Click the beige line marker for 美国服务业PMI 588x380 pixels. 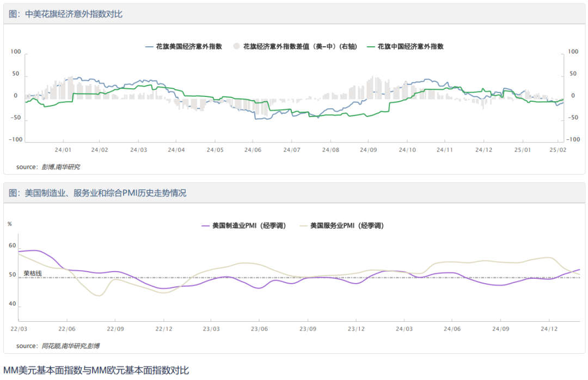pos(303,225)
